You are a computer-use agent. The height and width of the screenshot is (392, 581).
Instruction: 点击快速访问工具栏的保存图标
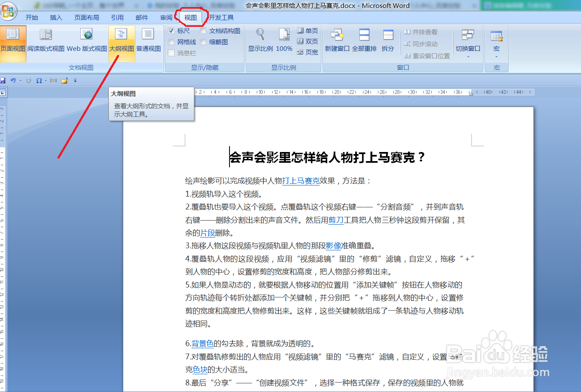coord(3,81)
